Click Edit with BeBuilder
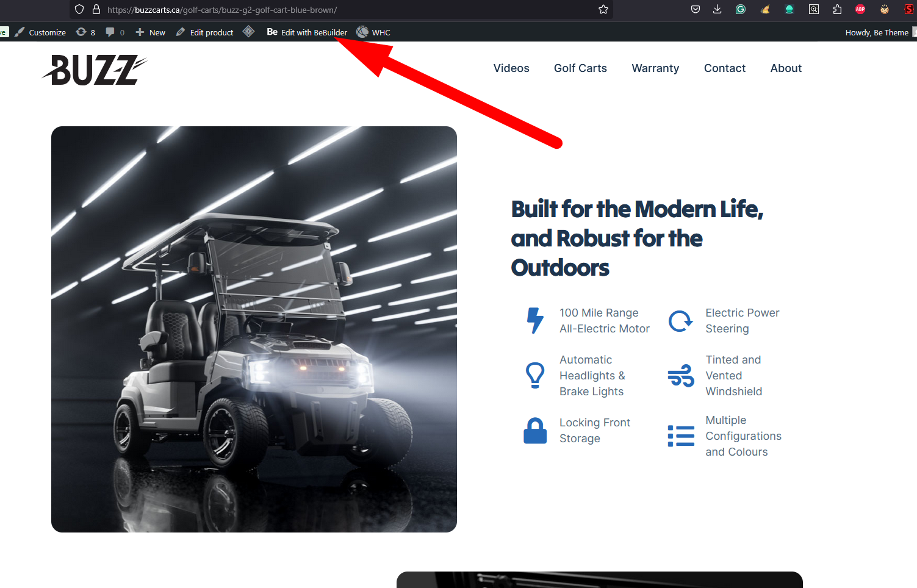Screen dimensions: 917x588 (307, 32)
